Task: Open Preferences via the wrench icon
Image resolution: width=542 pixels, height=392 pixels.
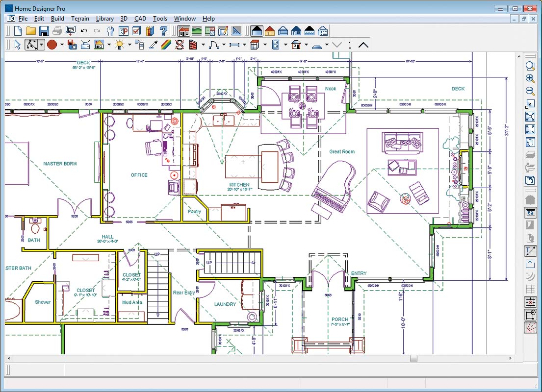Action: point(110,31)
